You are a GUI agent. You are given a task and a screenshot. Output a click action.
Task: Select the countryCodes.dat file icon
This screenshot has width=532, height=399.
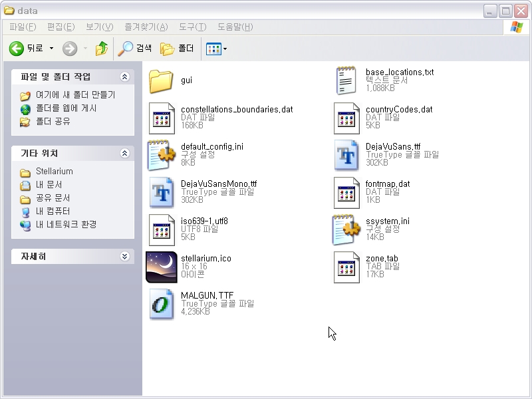coord(346,118)
